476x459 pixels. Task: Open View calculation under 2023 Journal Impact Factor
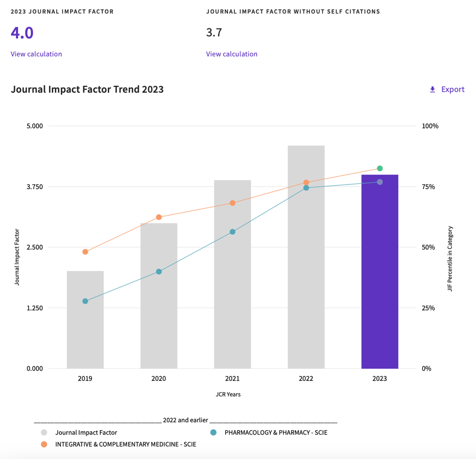tap(36, 54)
